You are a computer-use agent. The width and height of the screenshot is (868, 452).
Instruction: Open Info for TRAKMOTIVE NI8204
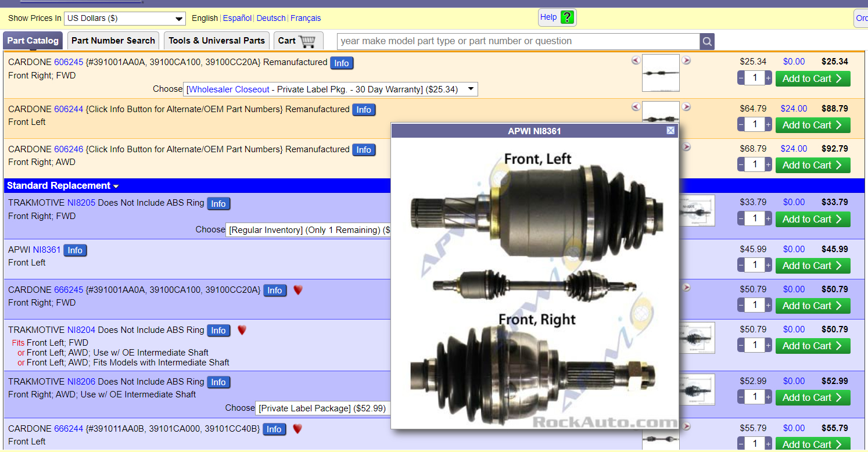pyautogui.click(x=218, y=331)
